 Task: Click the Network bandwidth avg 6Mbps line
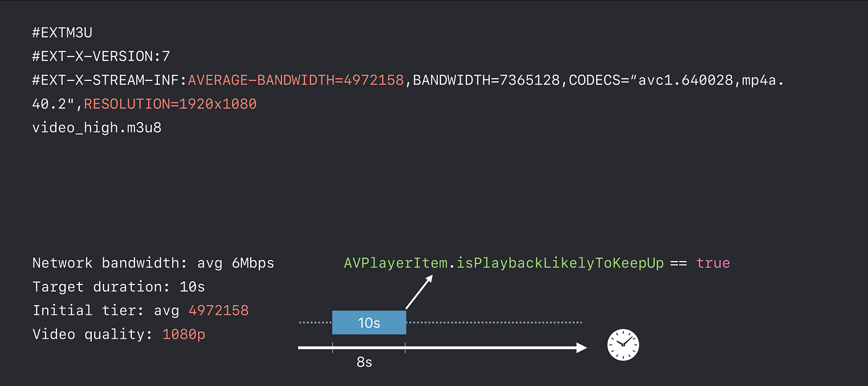(x=153, y=263)
